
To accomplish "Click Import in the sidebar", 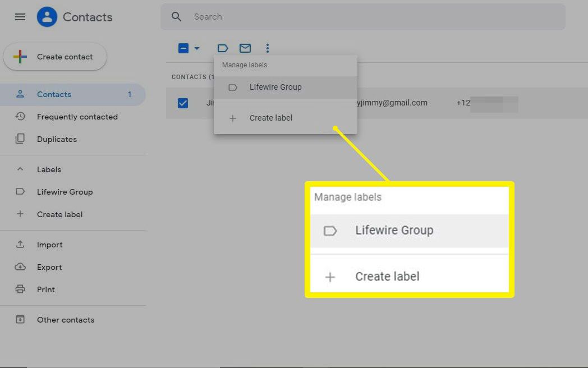I will click(x=73, y=245).
